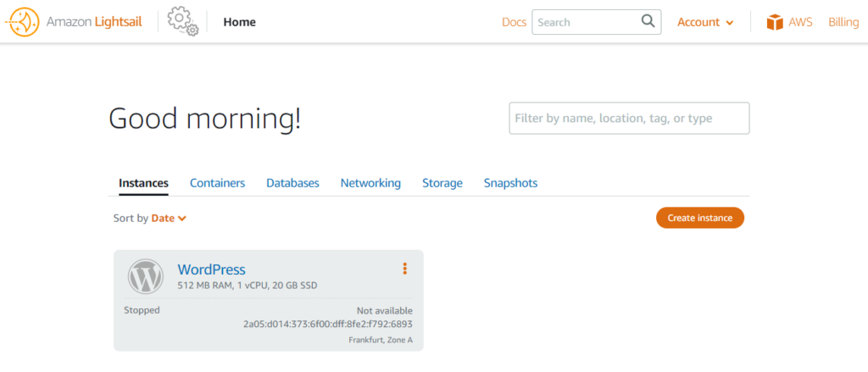
Task: Expand the Account dropdown menu
Action: coord(705,22)
